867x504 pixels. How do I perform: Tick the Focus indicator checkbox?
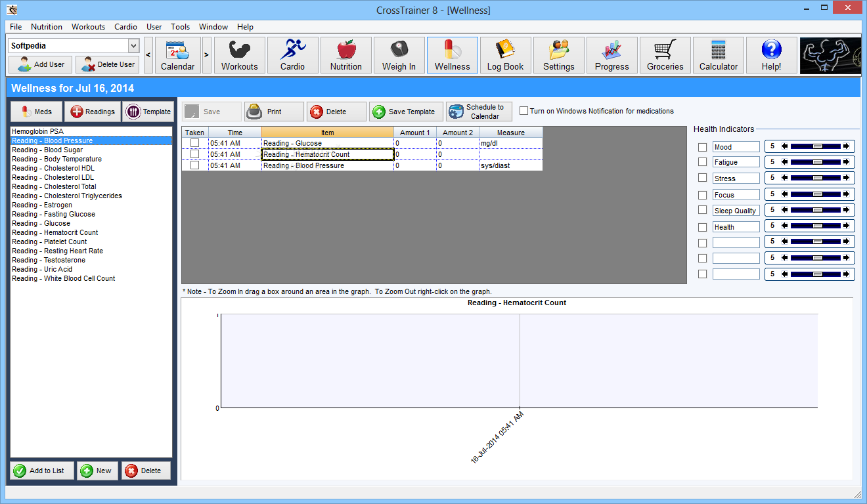pos(703,195)
